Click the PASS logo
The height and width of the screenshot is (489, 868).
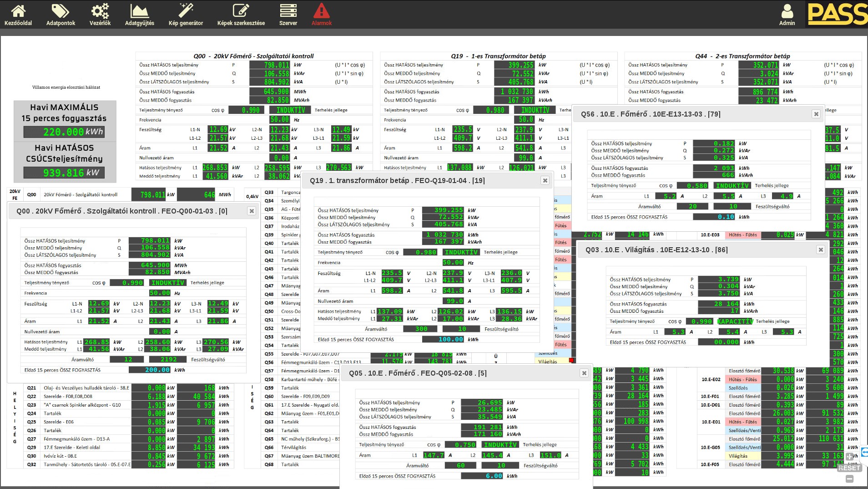click(837, 14)
